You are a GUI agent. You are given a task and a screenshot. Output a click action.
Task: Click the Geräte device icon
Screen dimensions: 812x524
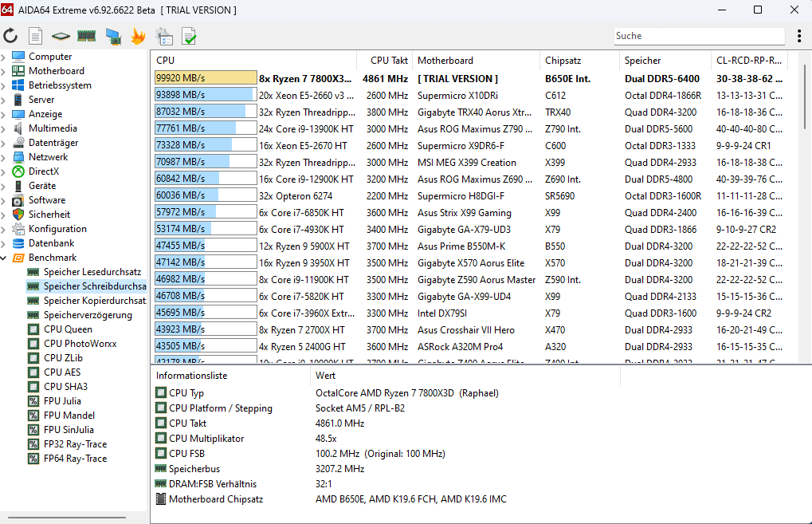(x=18, y=186)
